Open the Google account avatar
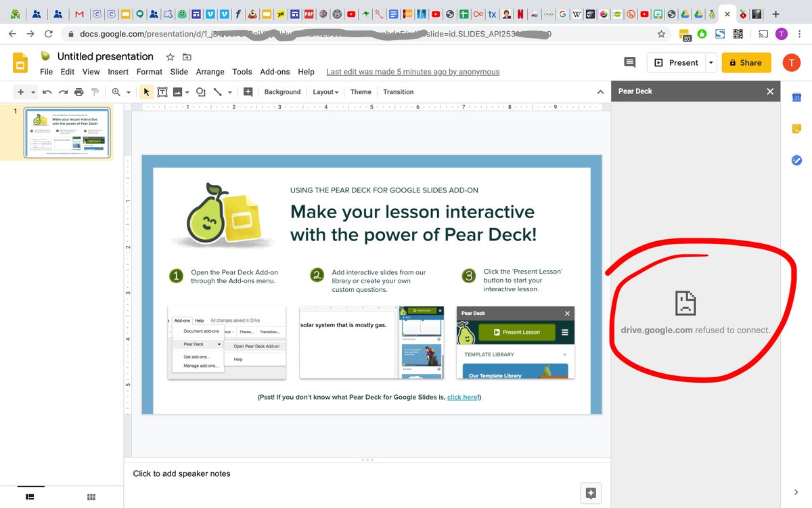 [x=791, y=62]
